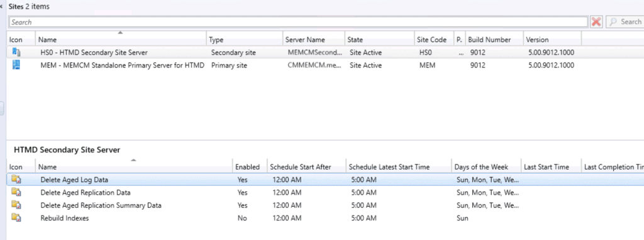The height and width of the screenshot is (240, 644).
Task: Clear the search with the red X
Action: (x=596, y=22)
